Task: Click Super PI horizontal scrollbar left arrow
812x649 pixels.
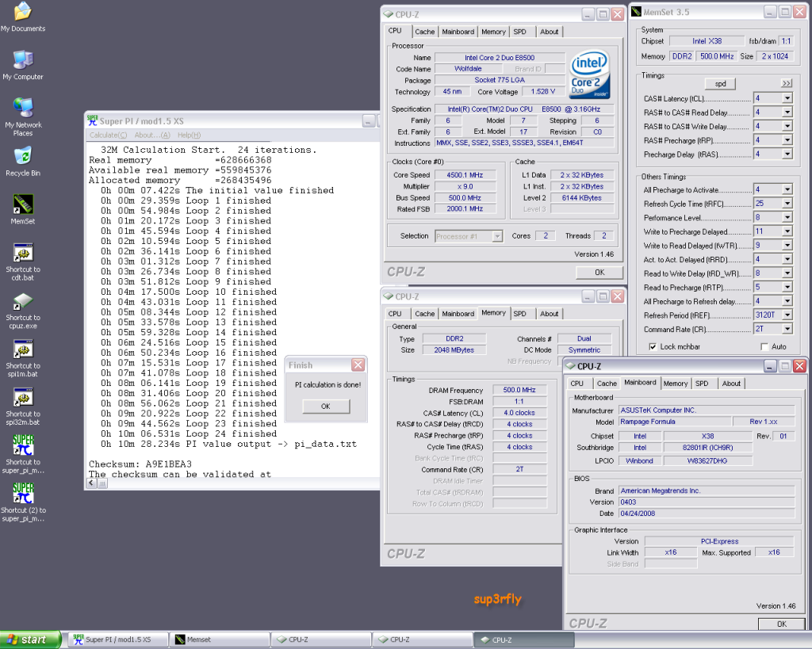Action: pos(92,483)
